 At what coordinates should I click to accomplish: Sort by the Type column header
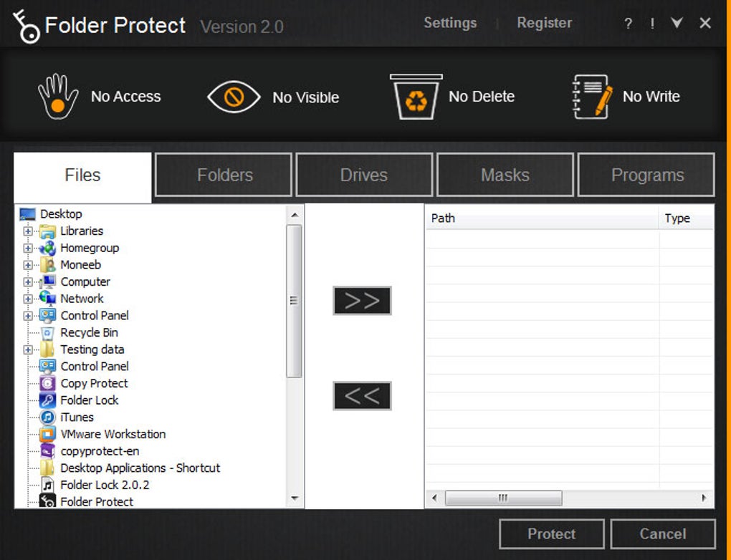(x=687, y=218)
